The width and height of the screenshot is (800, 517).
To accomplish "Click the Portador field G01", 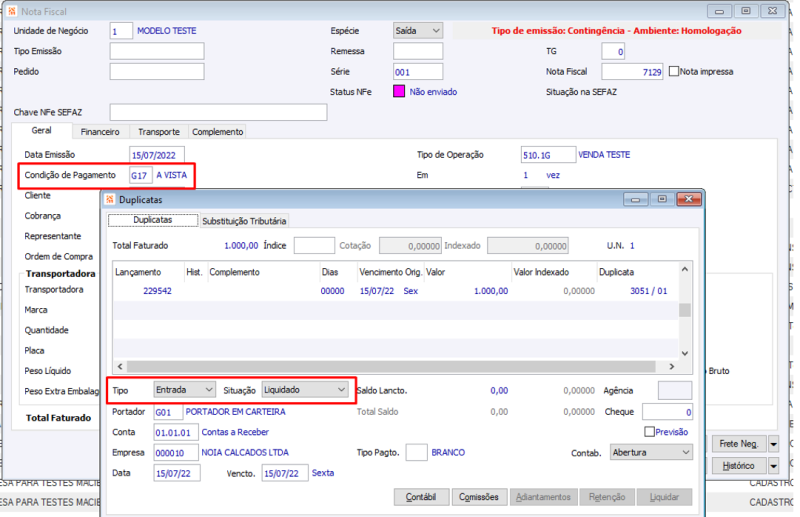I will pyautogui.click(x=168, y=412).
